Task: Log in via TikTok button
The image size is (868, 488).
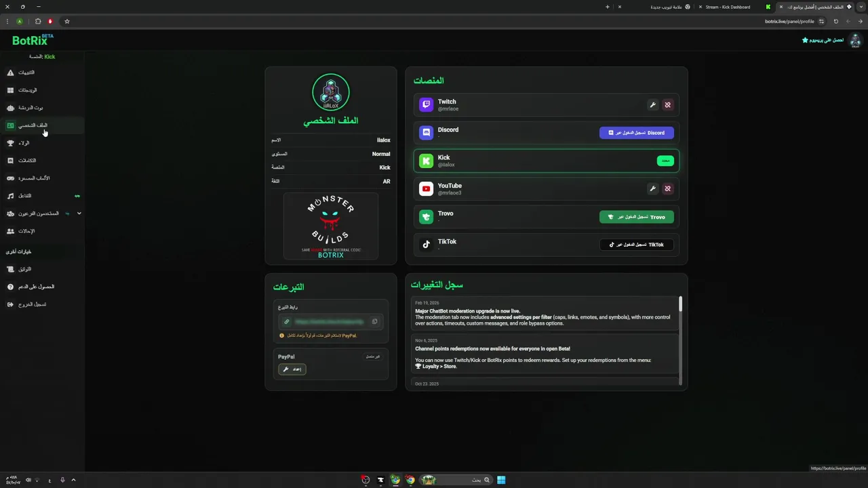Action: 637,245
